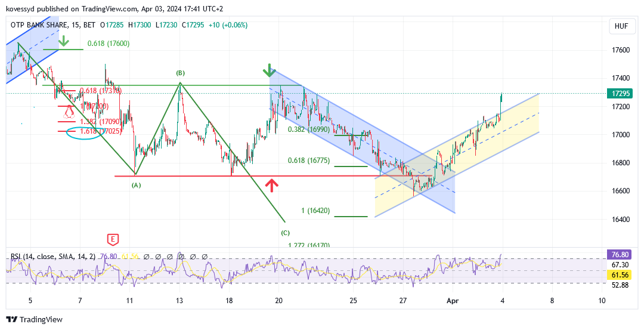Click the red 1.618 (17025) label
The height and width of the screenshot is (330, 644).
tap(101, 131)
